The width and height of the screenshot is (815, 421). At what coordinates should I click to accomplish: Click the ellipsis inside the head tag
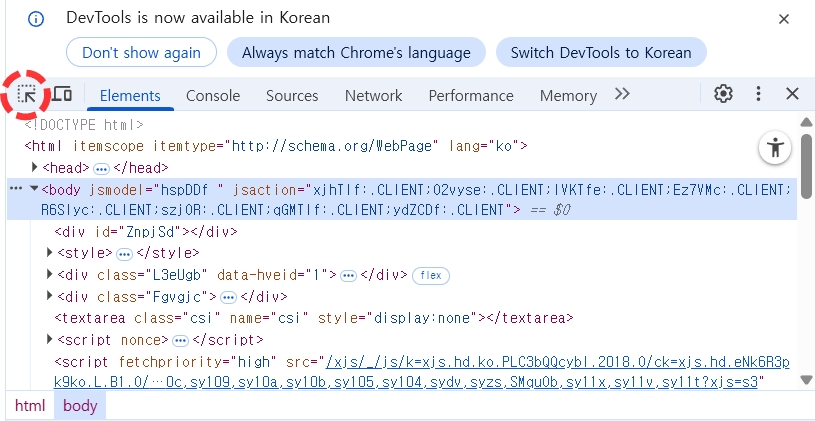click(x=101, y=169)
